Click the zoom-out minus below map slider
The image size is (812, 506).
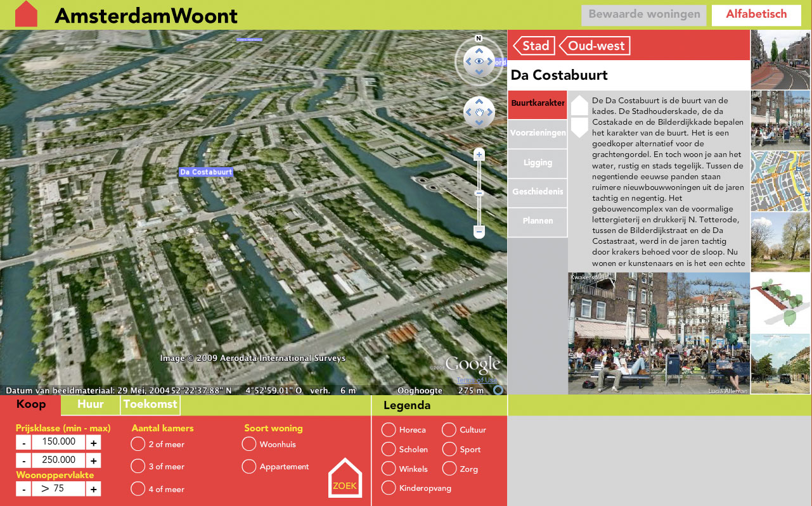[x=479, y=232]
